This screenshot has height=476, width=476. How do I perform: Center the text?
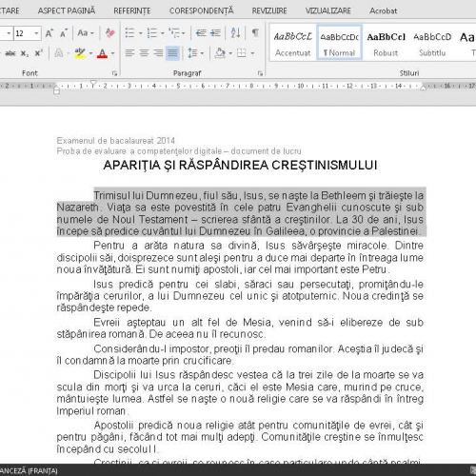144,53
